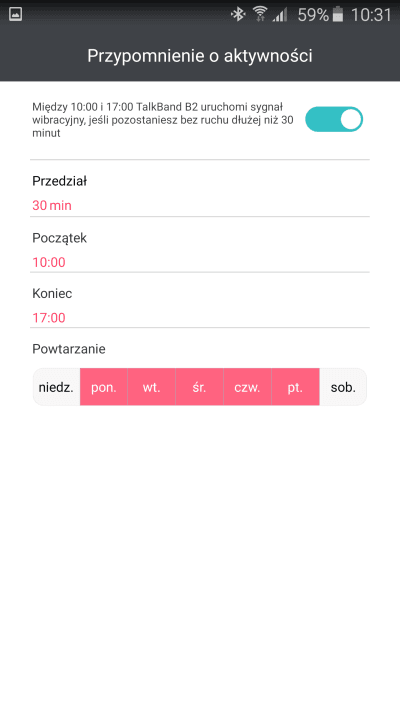This screenshot has height=711, width=400.
Task: Tap the reminder description text about TalkBand B2
Action: click(163, 120)
